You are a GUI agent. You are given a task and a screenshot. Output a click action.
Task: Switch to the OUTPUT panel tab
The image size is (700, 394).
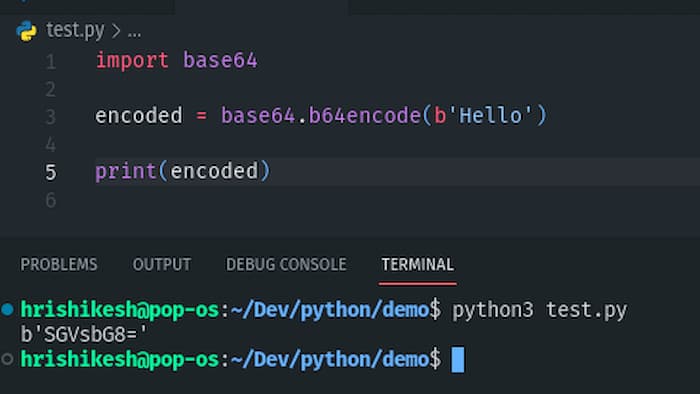[162, 265]
